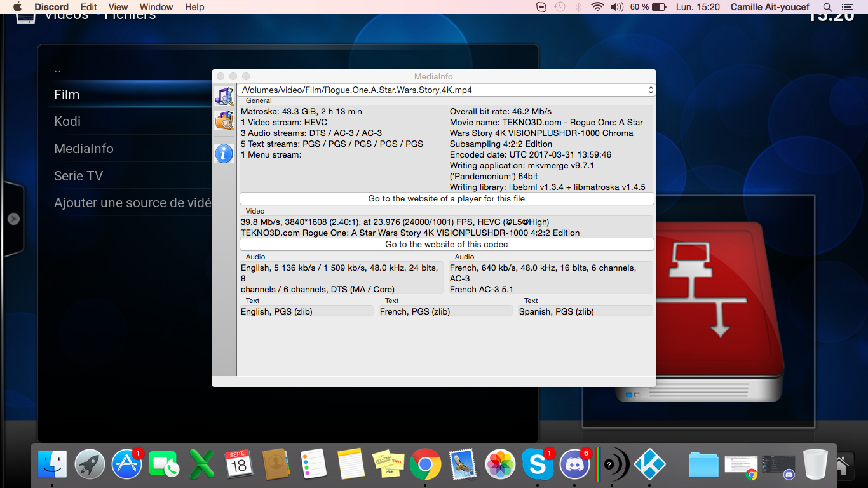Click the MediaInfo open folder icon
This screenshot has height=488, width=868.
(224, 121)
